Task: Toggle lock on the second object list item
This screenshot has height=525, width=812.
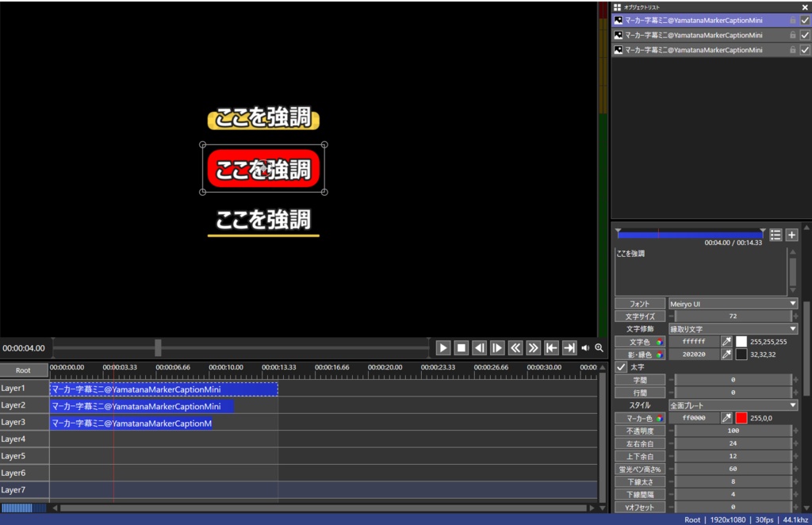Action: [x=792, y=35]
